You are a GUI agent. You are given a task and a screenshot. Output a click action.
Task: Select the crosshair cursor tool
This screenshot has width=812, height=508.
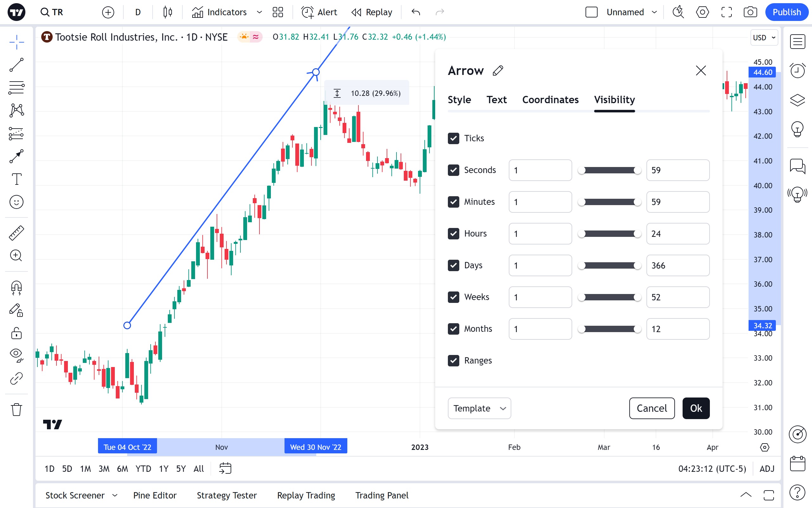click(x=16, y=42)
